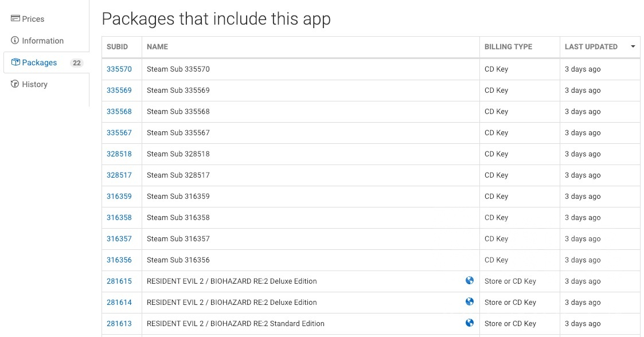Viewport: 644px width, 337px height.
Task: Open package link 328518
Action: pyautogui.click(x=119, y=154)
